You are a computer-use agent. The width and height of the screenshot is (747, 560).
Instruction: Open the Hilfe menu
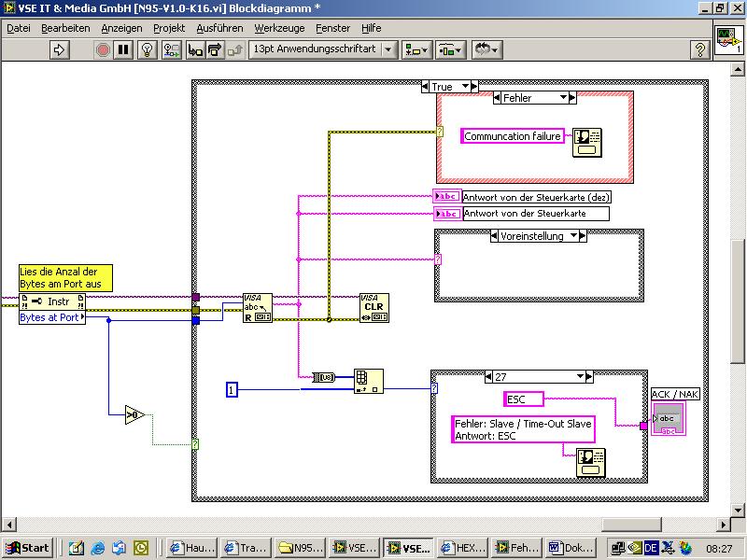(371, 28)
